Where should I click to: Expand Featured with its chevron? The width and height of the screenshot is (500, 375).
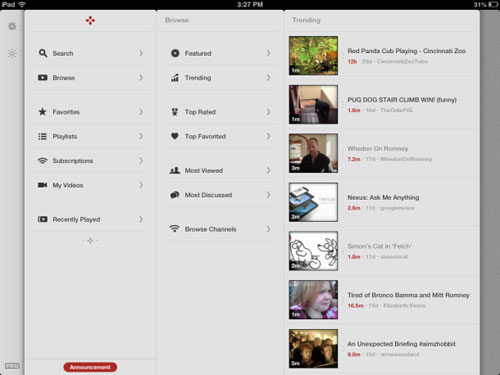point(268,53)
